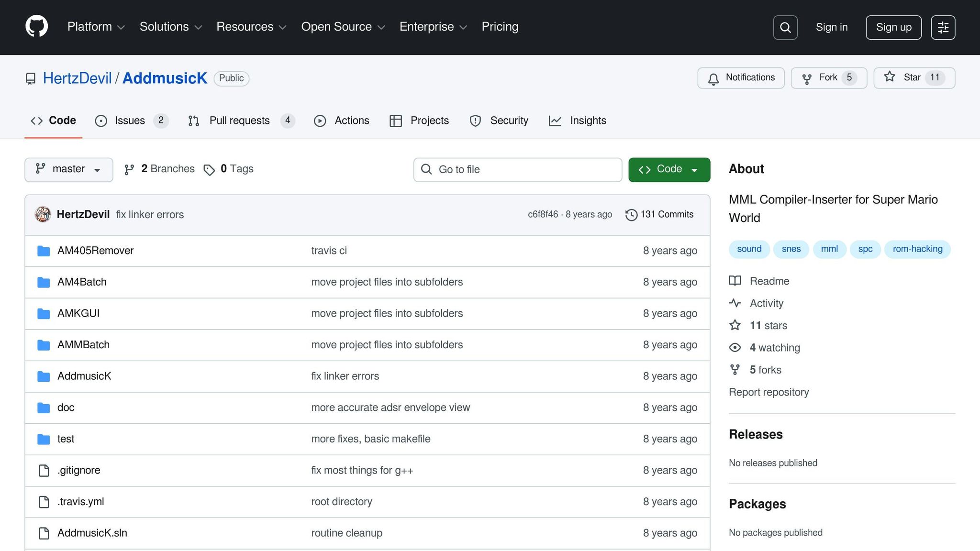The width and height of the screenshot is (980, 551).
Task: Click the repository book icon beside HertzDevil
Action: 31,78
